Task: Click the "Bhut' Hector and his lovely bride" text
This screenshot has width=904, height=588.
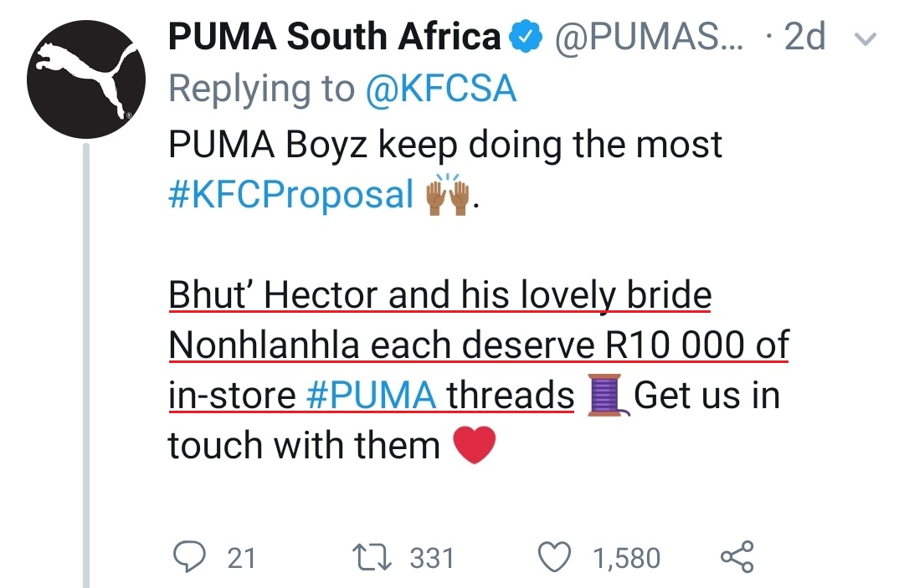Action: (439, 295)
